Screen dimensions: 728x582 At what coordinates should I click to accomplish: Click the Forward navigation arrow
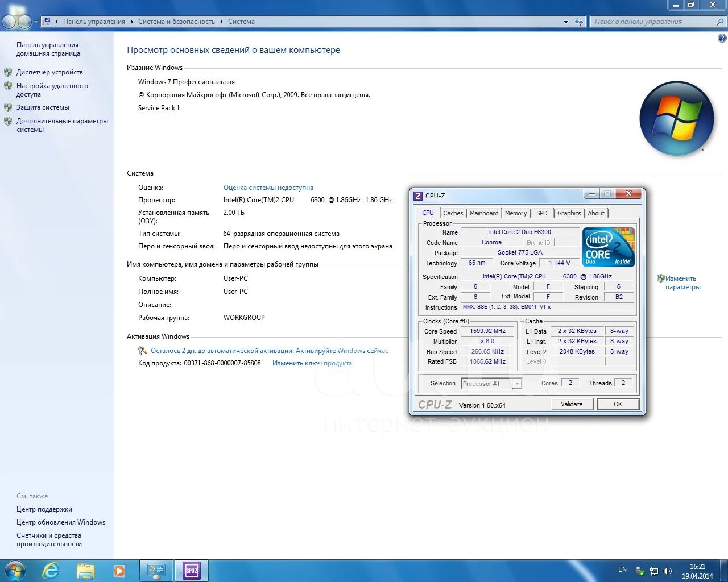[x=24, y=22]
